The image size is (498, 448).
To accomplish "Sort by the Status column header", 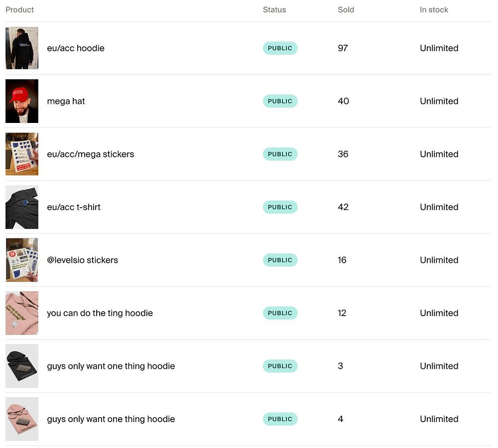I will pos(274,9).
